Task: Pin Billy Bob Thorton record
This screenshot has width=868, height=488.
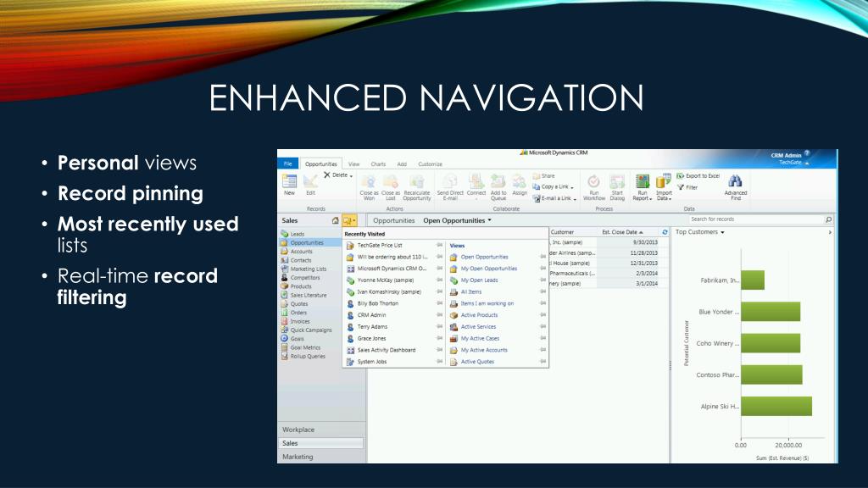Action: point(440,303)
